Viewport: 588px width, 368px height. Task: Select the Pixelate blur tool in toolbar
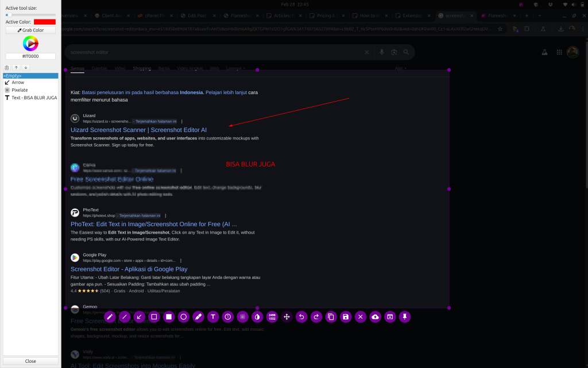click(x=243, y=316)
